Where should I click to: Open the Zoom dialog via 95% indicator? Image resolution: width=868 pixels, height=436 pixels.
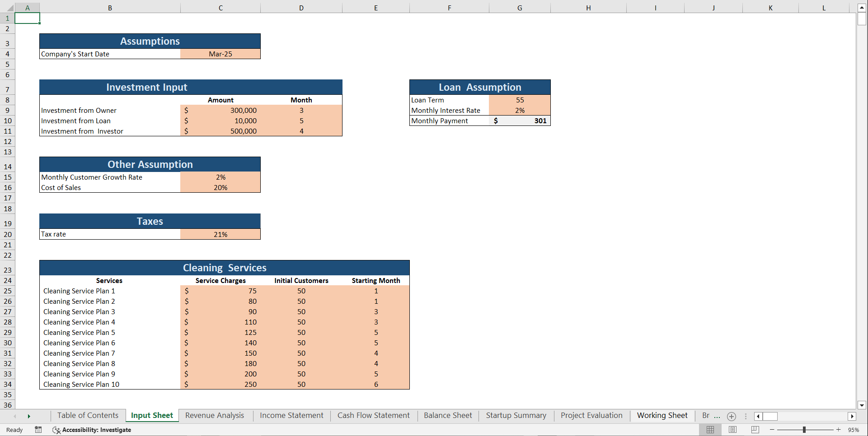[x=854, y=430]
